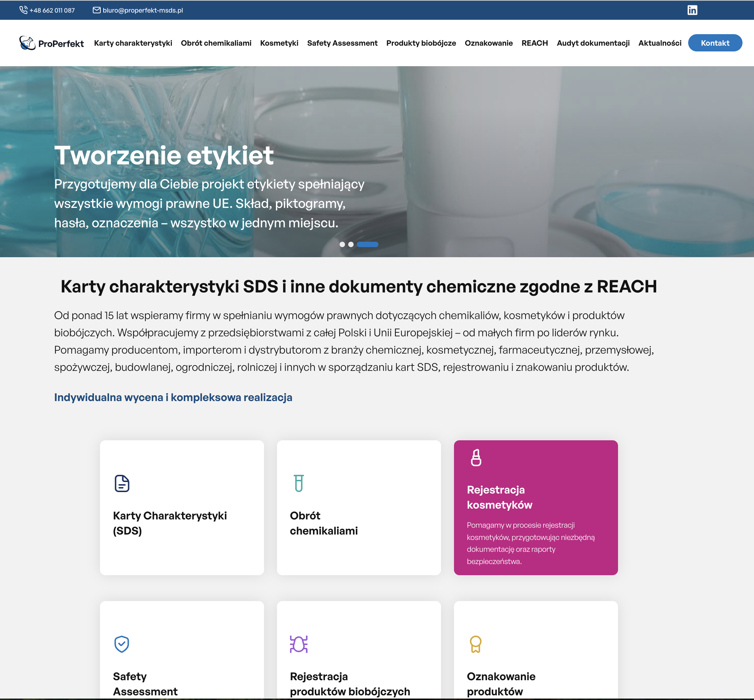Select second slider pagination dot

(x=351, y=244)
